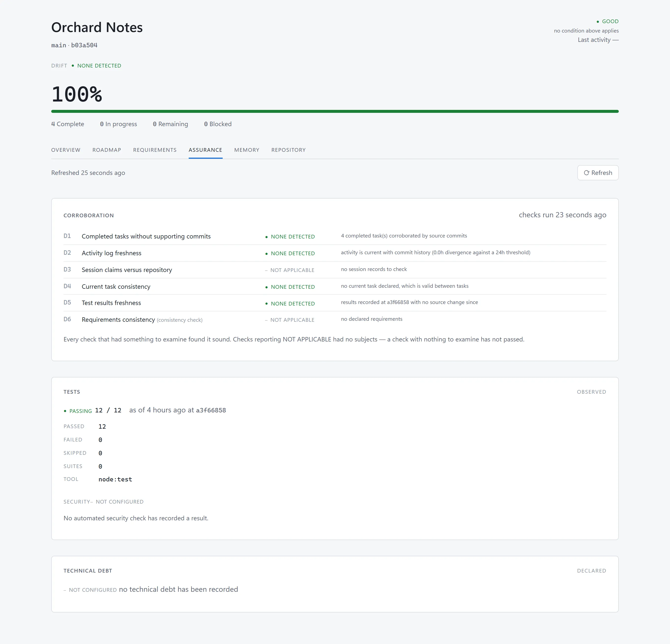Screen dimensions: 670x644
Task: Click 'no technical debt has been recorded'
Action: (x=178, y=589)
